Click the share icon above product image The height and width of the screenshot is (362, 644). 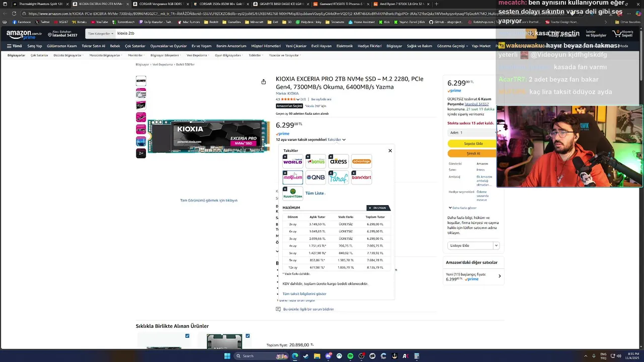264,82
